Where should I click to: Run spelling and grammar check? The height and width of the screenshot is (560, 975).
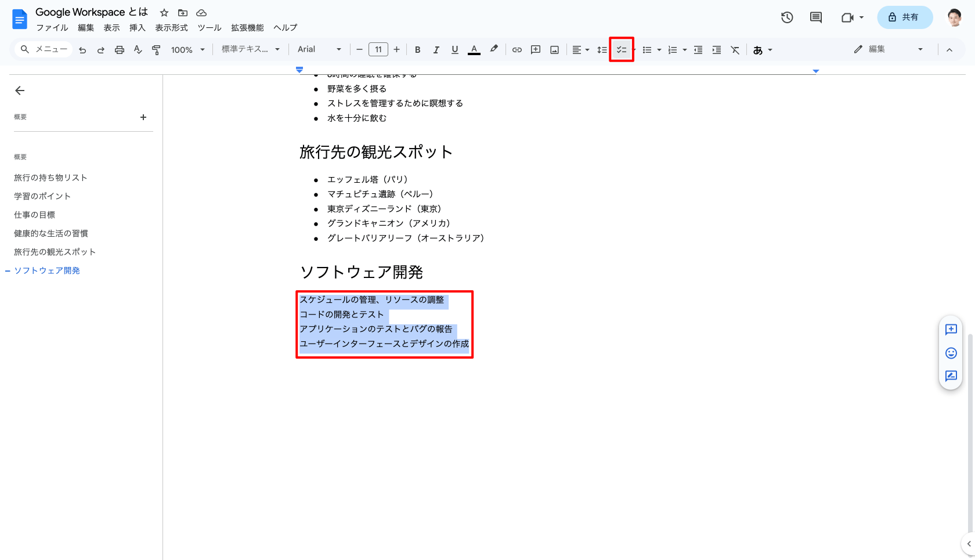138,50
